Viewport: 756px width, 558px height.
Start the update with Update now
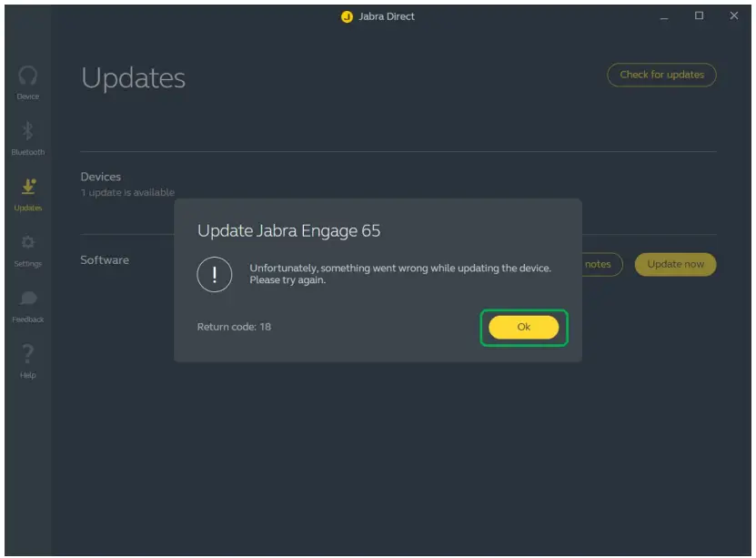[x=675, y=265]
